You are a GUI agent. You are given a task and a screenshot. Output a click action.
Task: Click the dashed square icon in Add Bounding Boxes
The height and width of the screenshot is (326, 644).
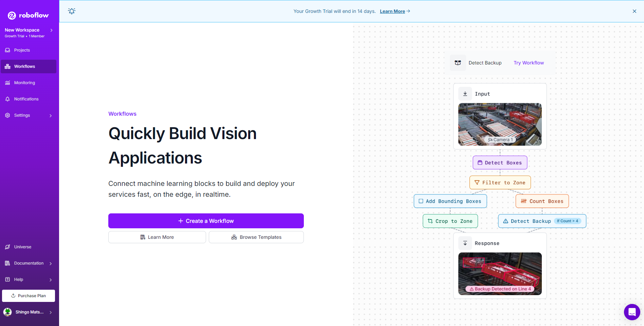click(421, 201)
